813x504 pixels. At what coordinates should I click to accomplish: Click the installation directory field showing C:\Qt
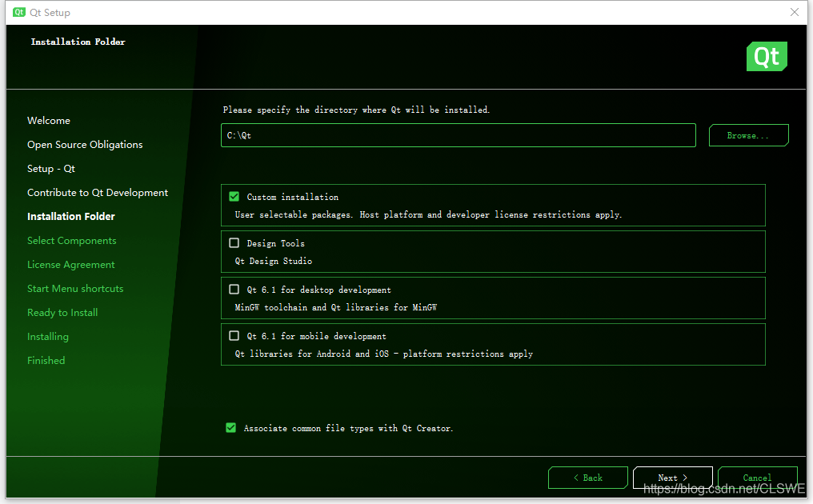pyautogui.click(x=459, y=135)
